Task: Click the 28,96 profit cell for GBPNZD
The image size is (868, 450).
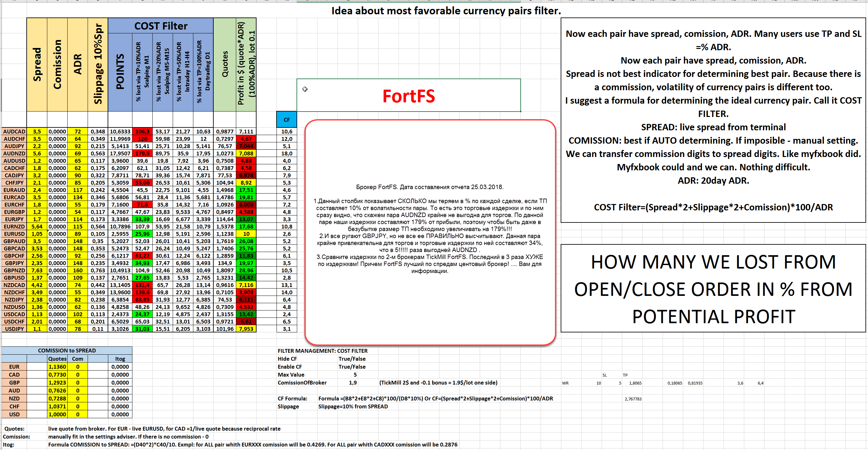Action: pos(246,270)
